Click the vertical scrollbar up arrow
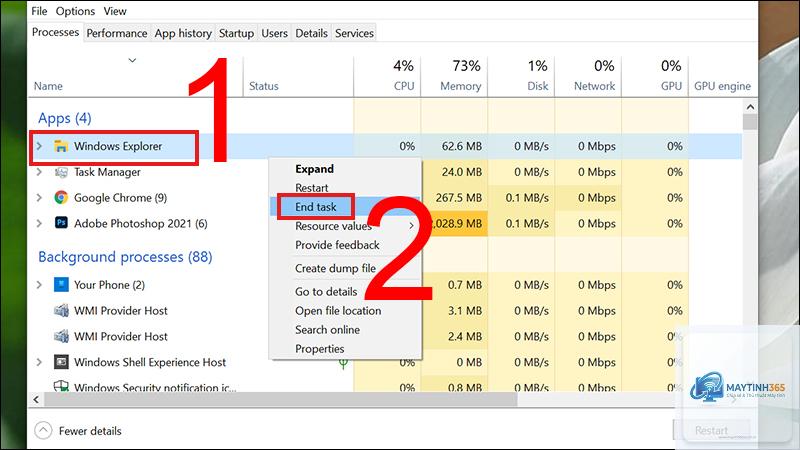Image resolution: width=800 pixels, height=450 pixels. click(x=750, y=107)
